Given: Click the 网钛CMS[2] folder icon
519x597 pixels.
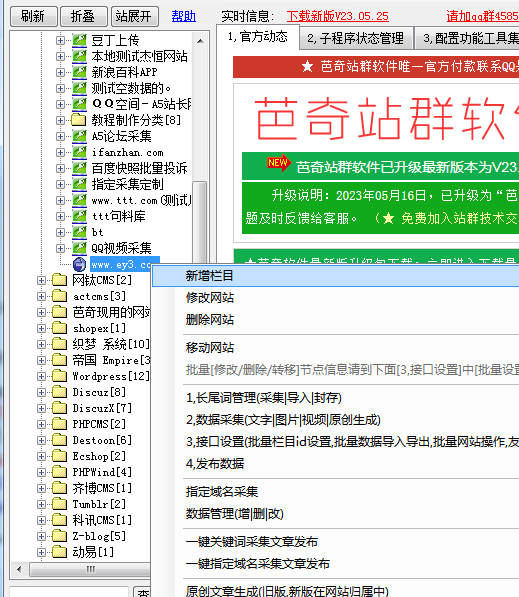Looking at the screenshot, I should (59, 280).
